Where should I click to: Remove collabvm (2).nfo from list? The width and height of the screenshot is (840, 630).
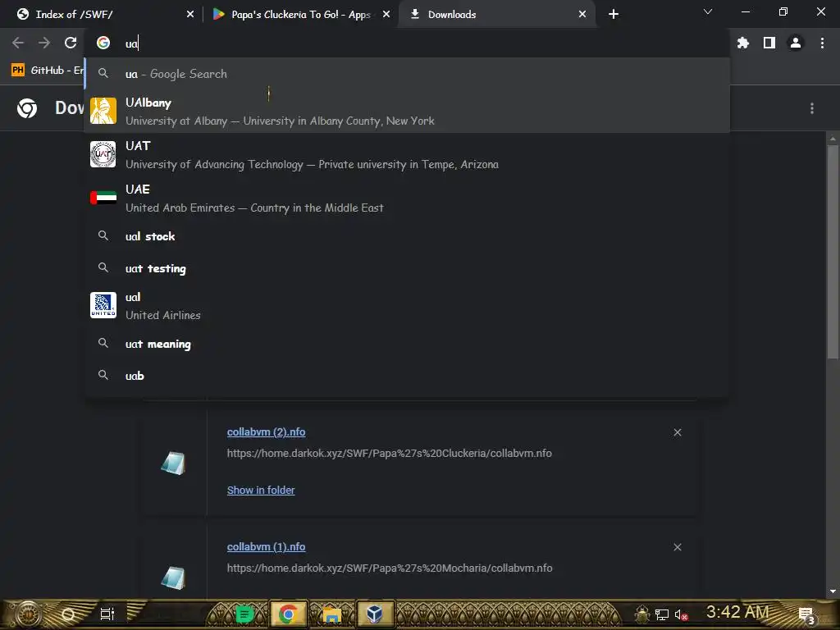point(678,432)
